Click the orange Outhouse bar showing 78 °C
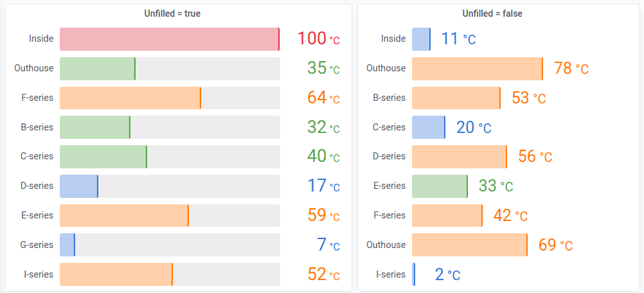Image resolution: width=644 pixels, height=293 pixels. 477,69
